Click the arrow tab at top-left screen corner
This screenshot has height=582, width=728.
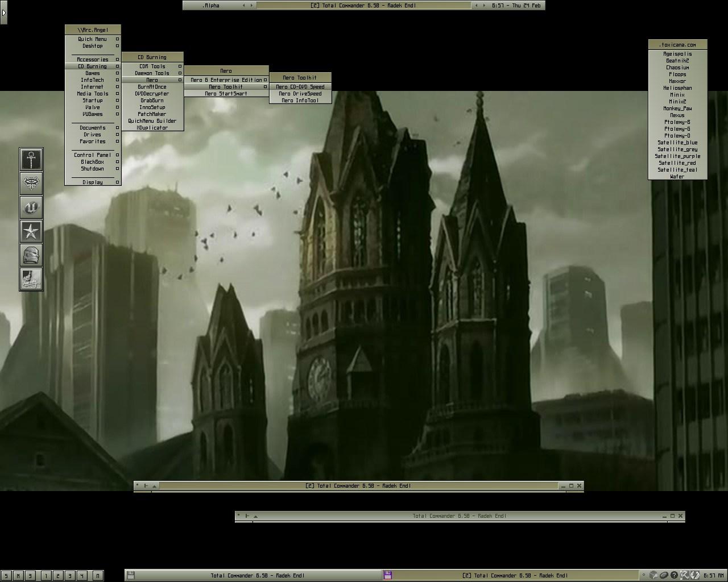[x=3, y=12]
